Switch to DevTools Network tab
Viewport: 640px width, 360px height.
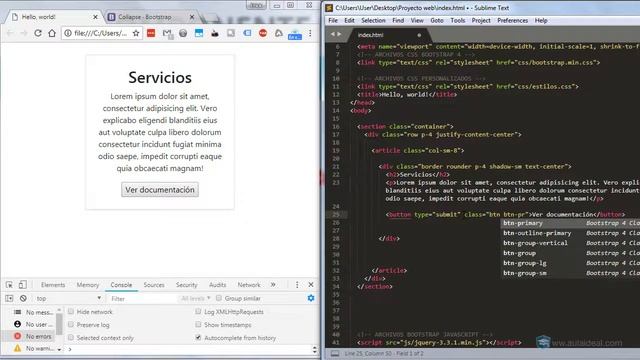pos(249,285)
